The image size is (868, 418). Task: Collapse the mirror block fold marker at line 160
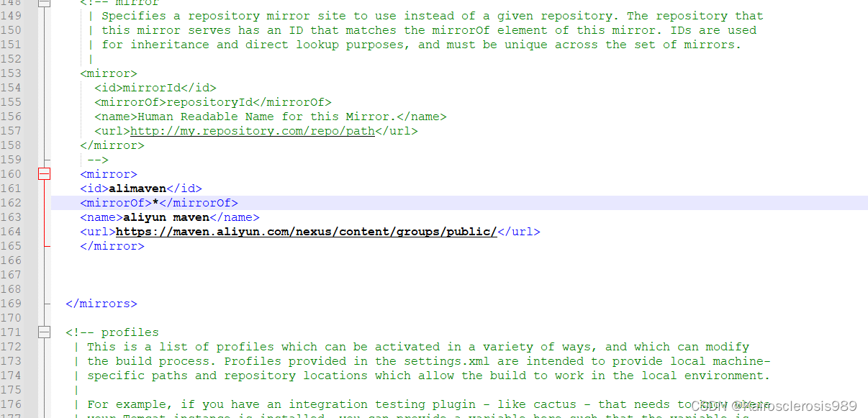point(44,173)
